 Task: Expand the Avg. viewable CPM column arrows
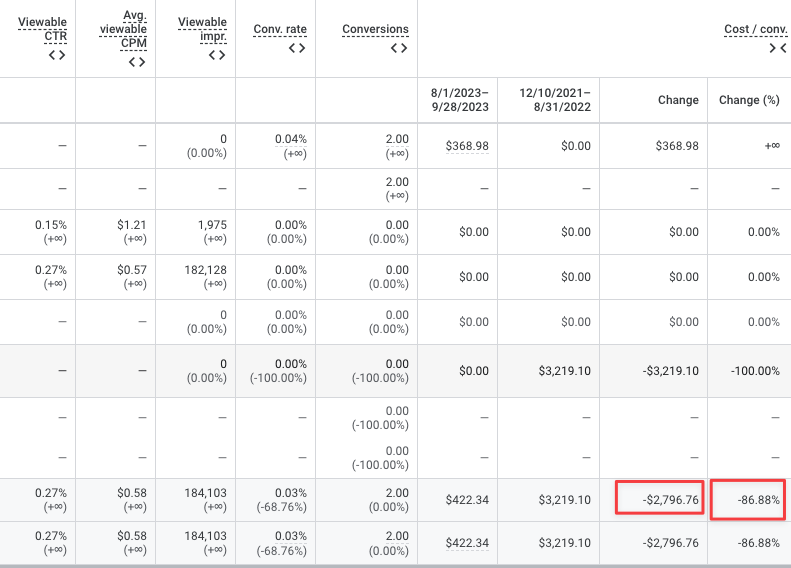coord(137,62)
